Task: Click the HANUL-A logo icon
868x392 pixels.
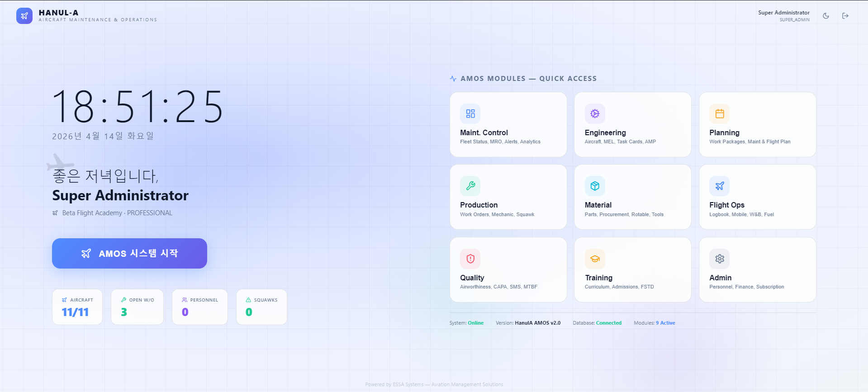Action: point(24,16)
